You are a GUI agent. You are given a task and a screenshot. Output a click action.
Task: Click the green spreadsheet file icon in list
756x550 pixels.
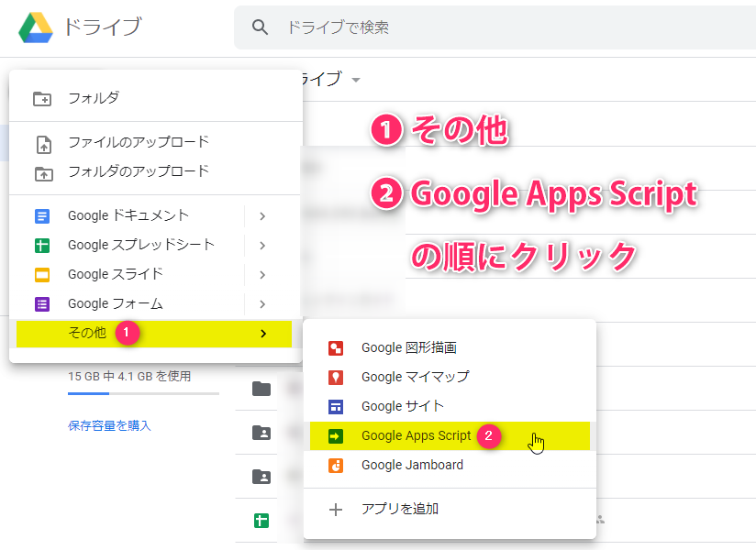261,521
